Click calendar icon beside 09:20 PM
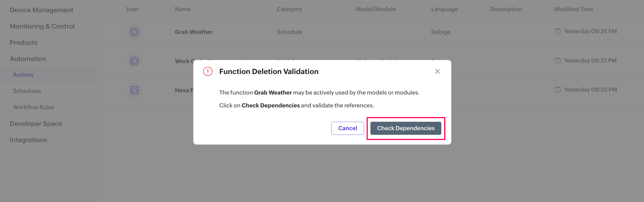The width and height of the screenshot is (644, 202). click(558, 90)
